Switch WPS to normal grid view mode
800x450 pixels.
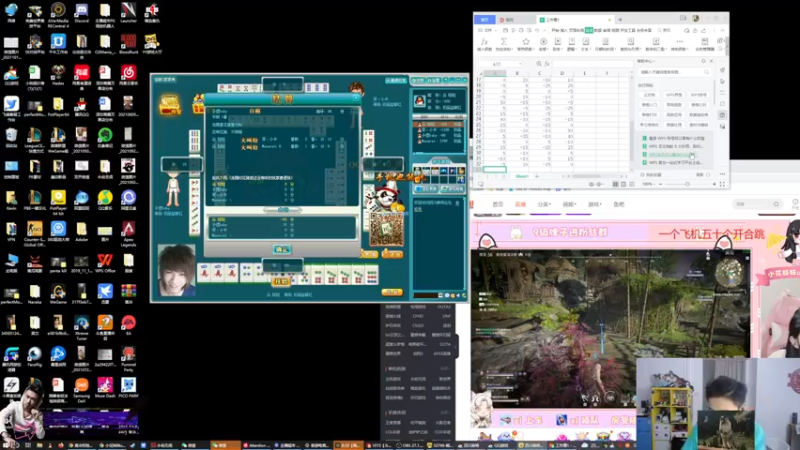pos(615,184)
